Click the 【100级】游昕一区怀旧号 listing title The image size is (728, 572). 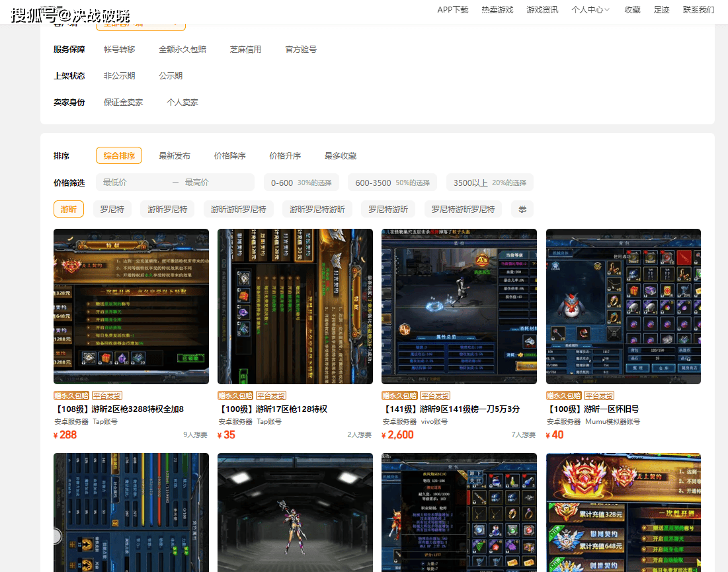592,409
